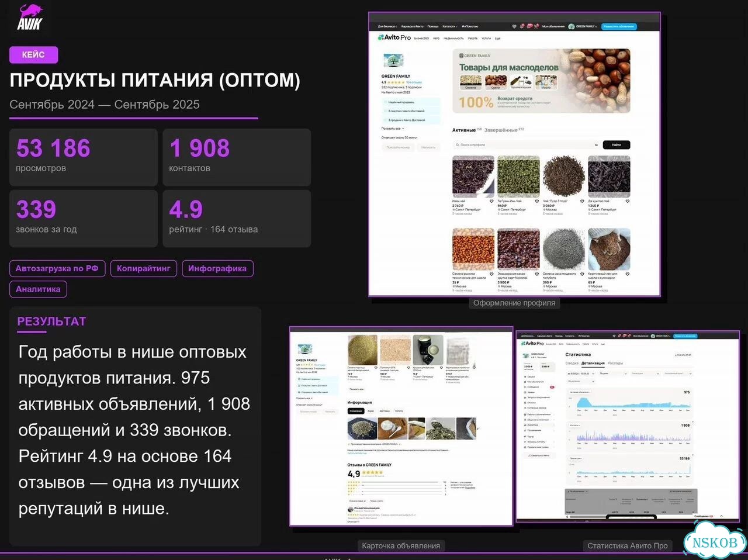The image size is (748, 560).
Task: Click the AVIK bull logo
Action: pos(29,16)
